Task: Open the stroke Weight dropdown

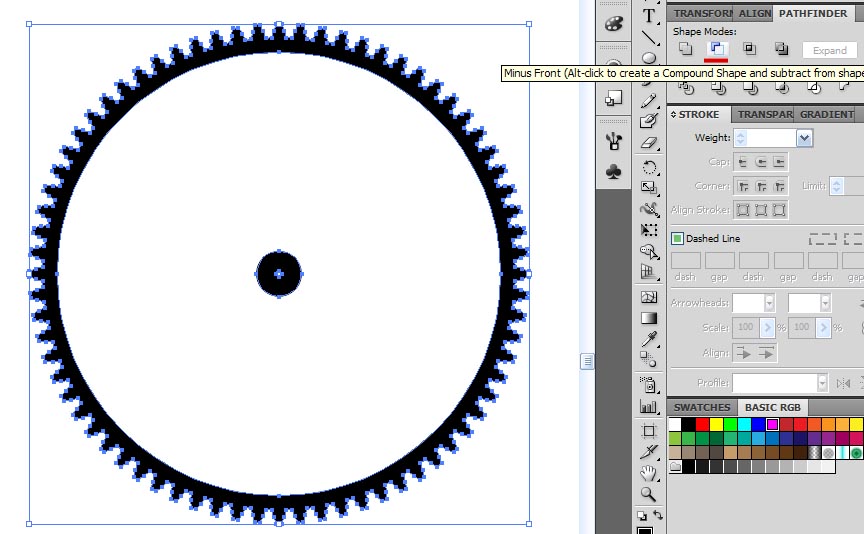Action: [x=804, y=138]
